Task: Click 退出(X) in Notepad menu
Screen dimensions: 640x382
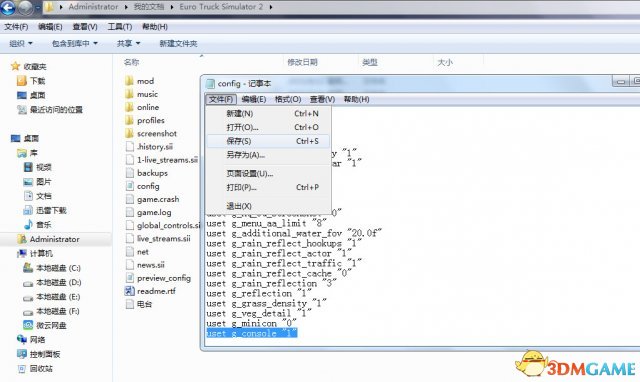Action: pyautogui.click(x=268, y=206)
